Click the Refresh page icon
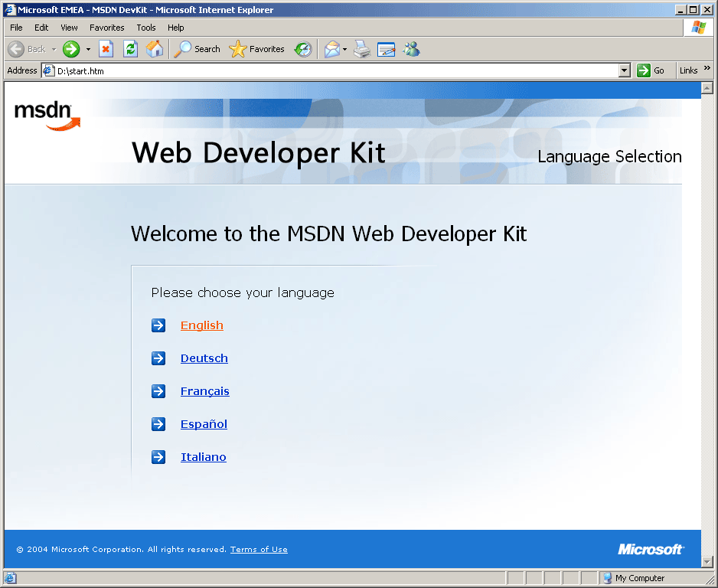Image resolution: width=718 pixels, height=588 pixels. pos(130,49)
